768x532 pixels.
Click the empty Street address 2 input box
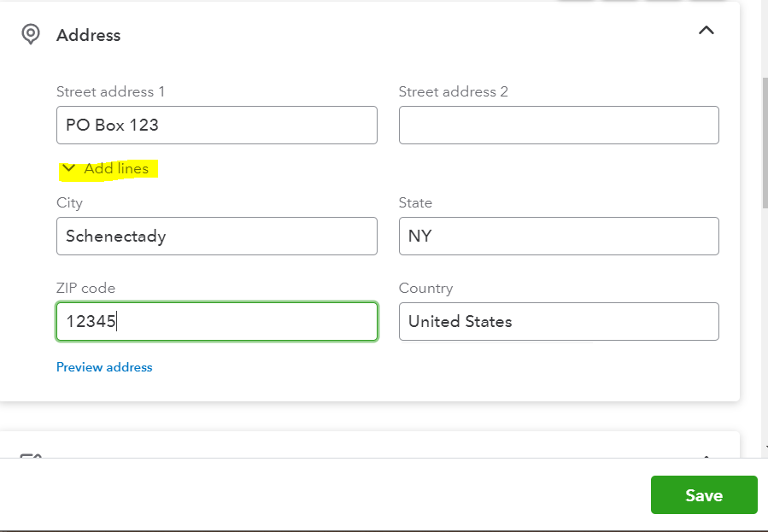tap(559, 126)
